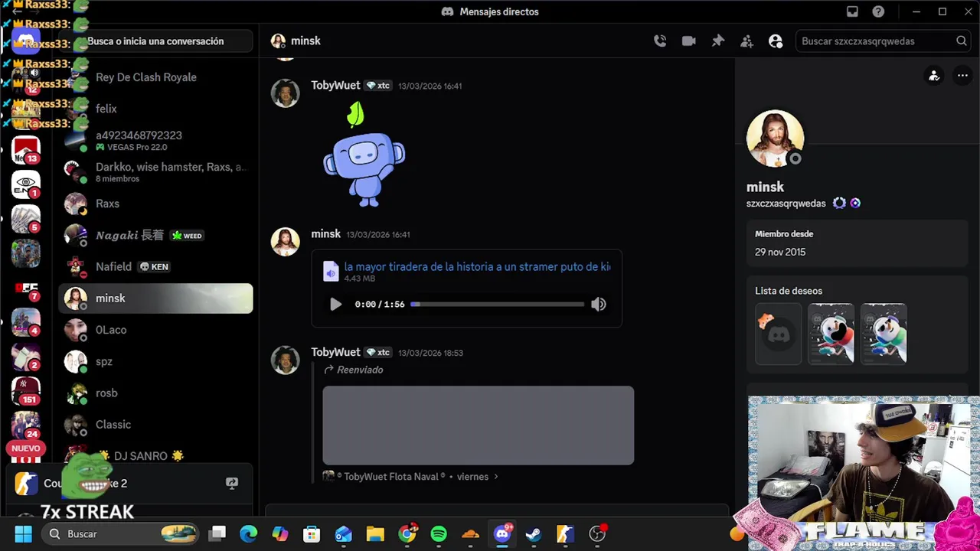The width and height of the screenshot is (980, 551).
Task: Mute the audio attachment volume
Action: [x=599, y=304]
